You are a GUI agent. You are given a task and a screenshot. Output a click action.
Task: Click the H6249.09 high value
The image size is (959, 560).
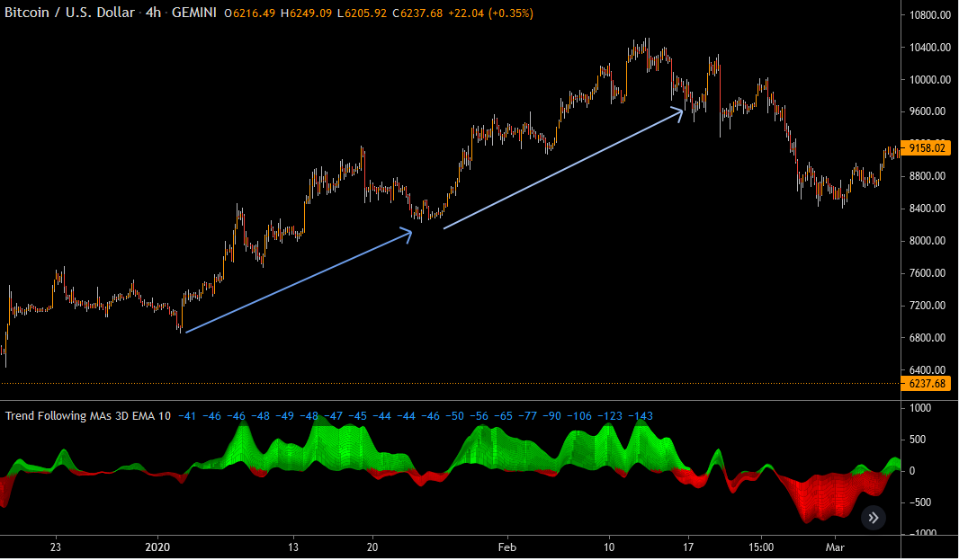click(306, 13)
